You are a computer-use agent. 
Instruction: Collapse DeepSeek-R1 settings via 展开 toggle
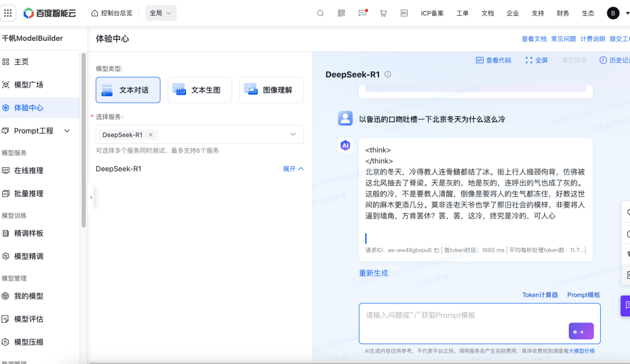tap(293, 169)
